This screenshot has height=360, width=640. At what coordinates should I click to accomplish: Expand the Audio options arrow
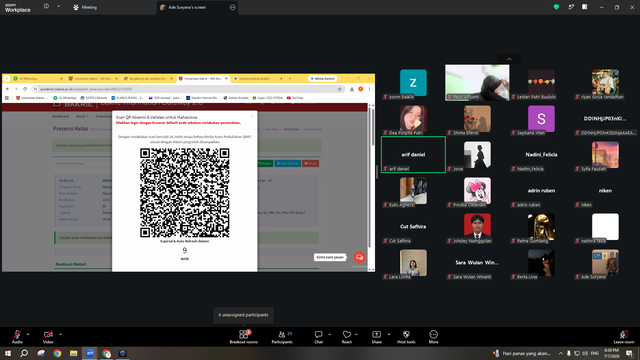pos(28,334)
